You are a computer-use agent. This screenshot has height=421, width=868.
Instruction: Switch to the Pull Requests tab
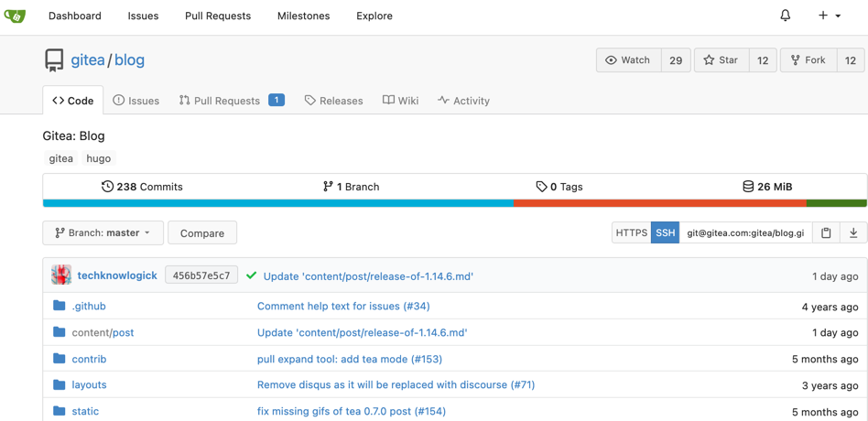(220, 101)
